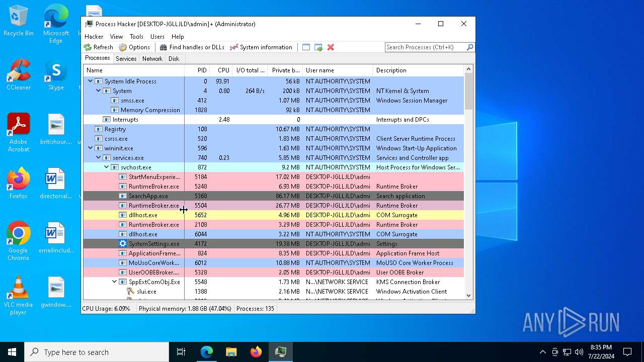Open System information window
Image resolution: width=644 pixels, height=362 pixels.
pos(261,47)
